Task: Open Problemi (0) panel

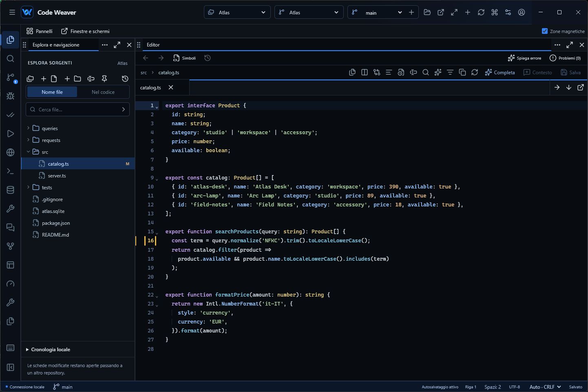Action: (x=565, y=58)
